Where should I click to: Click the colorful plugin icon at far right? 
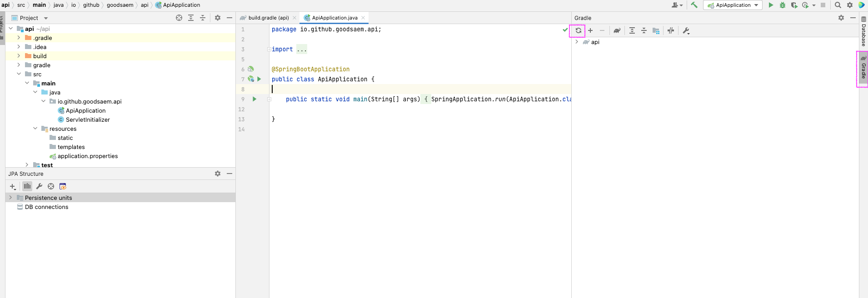coord(862,5)
